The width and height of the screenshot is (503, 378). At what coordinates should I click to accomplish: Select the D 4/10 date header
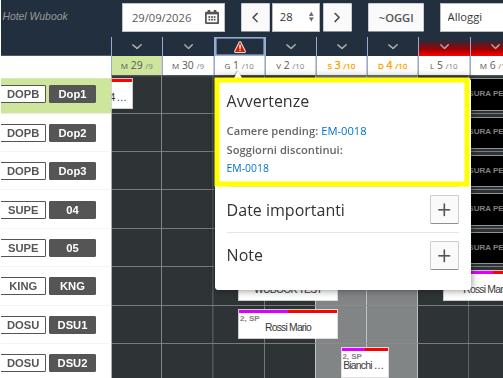393,66
